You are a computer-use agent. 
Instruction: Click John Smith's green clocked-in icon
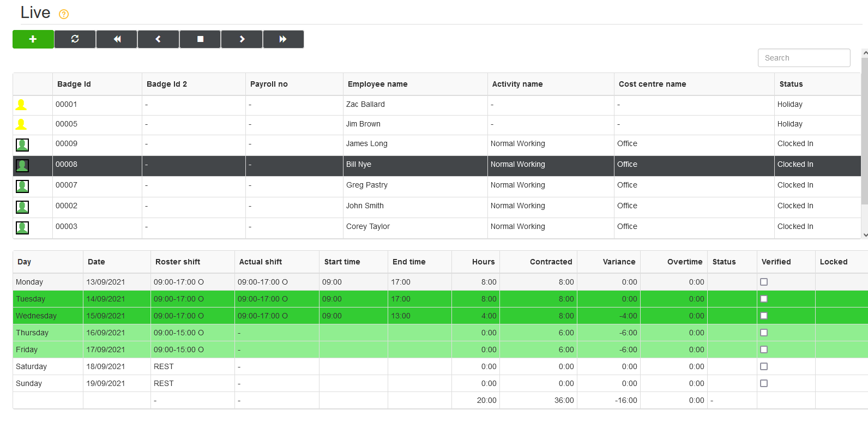click(22, 207)
